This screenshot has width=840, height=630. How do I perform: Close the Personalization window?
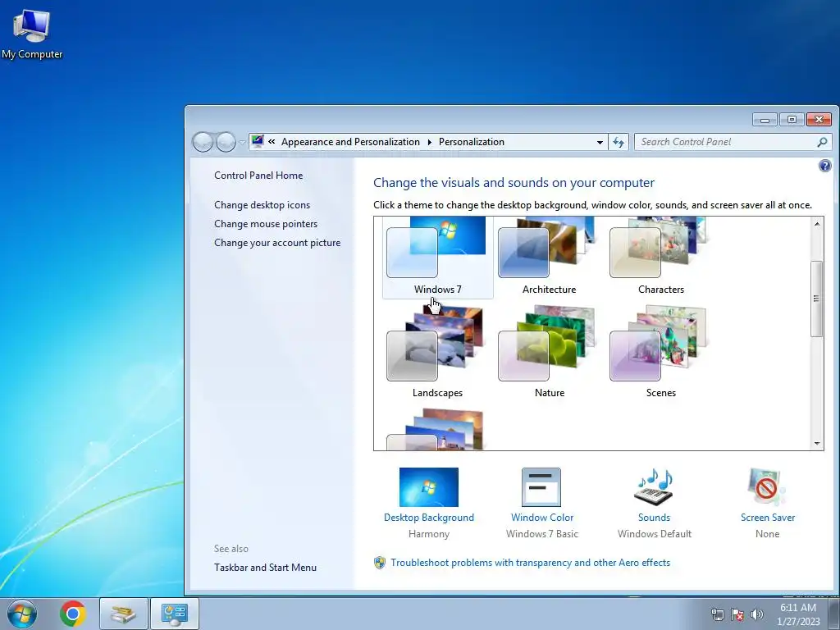point(819,120)
